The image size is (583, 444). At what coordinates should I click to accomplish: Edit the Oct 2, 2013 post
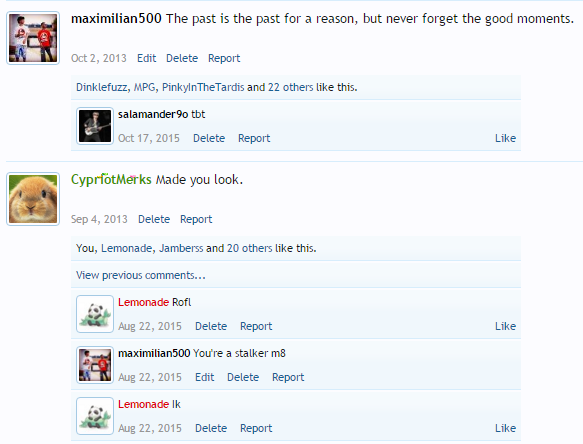pos(146,58)
